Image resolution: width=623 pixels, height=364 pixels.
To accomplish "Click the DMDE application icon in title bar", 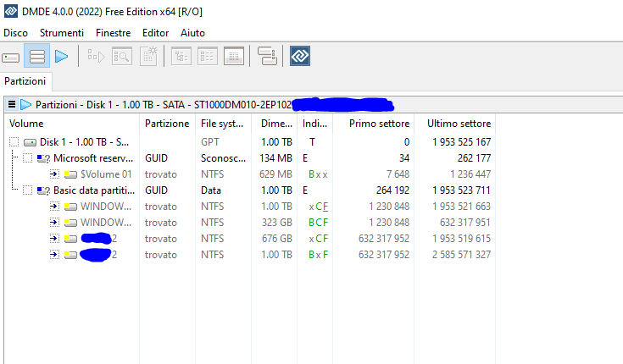I will [x=11, y=11].
